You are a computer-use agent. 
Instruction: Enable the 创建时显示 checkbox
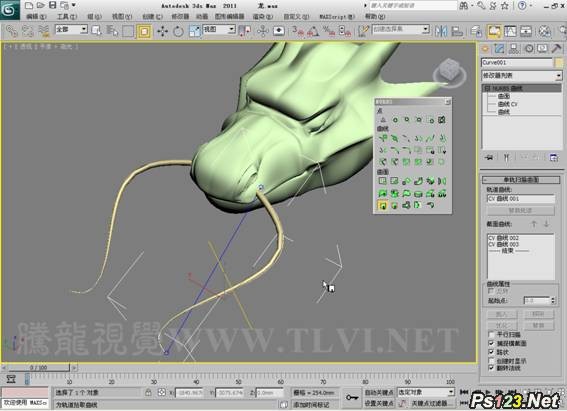pos(491,361)
